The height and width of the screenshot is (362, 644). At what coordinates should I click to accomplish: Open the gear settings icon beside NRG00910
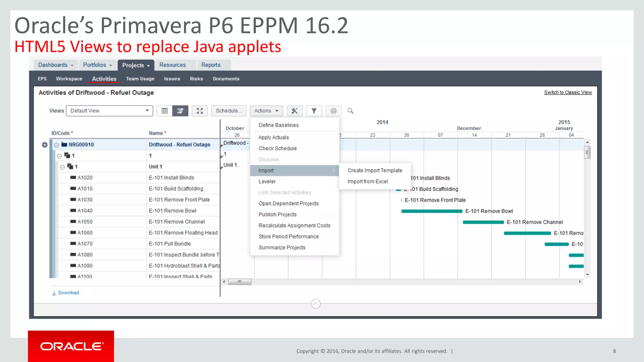pos(45,145)
